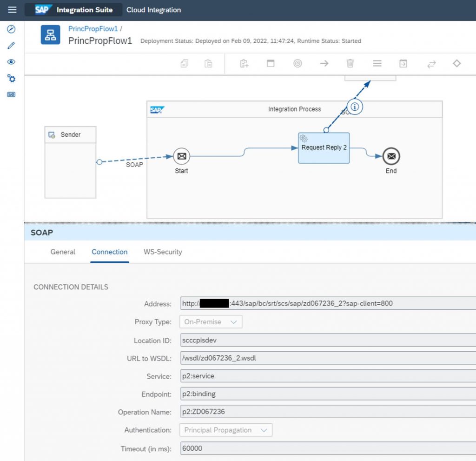The width and height of the screenshot is (476, 461).
Task: Click the Address input field
Action: (x=328, y=303)
